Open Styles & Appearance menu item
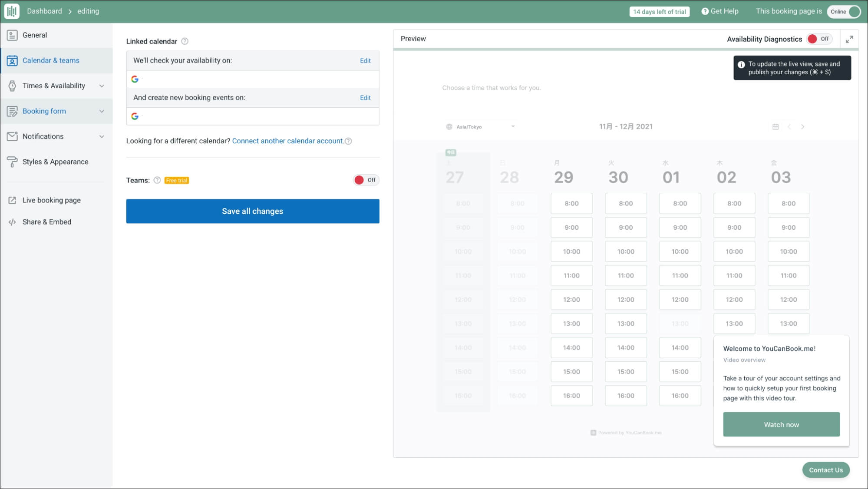This screenshot has width=868, height=489. (x=55, y=162)
